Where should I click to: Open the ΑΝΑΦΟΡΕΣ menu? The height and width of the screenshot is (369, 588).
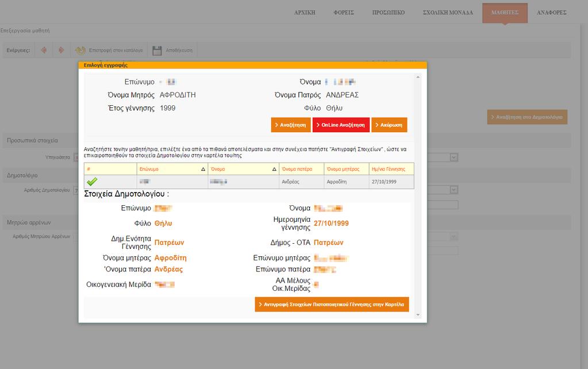tap(552, 13)
